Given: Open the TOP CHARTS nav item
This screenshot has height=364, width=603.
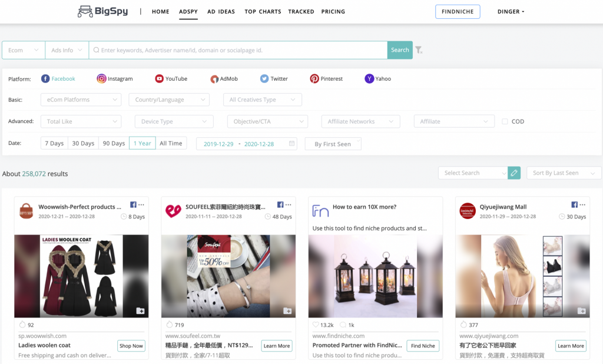Looking at the screenshot, I should click(263, 12).
